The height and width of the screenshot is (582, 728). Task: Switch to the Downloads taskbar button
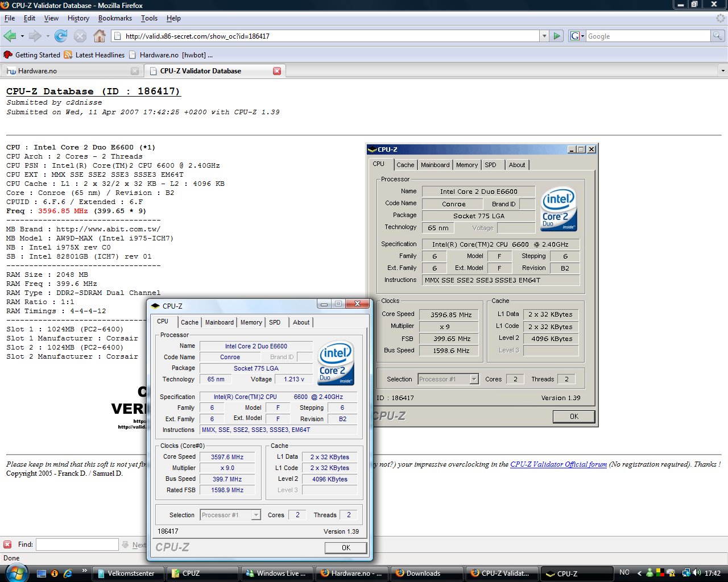427,573
